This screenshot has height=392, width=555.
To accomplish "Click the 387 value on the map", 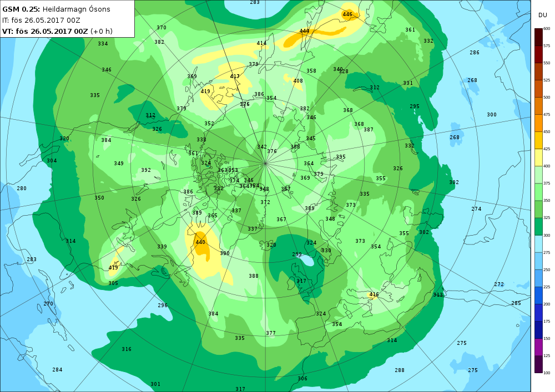I will coord(369,130).
